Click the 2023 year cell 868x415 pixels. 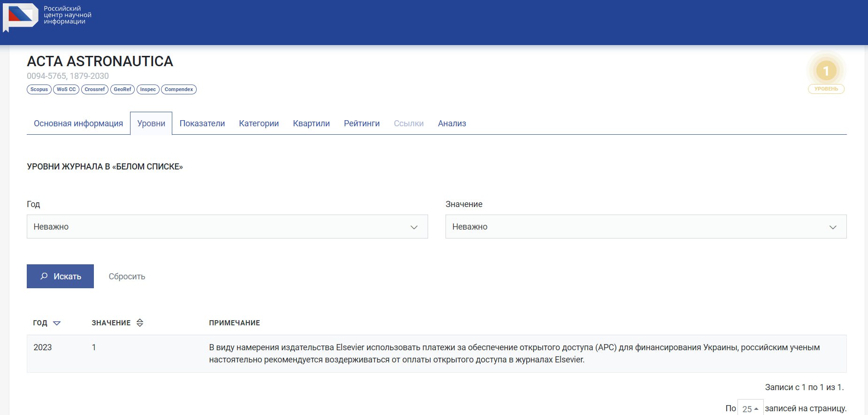pyautogui.click(x=43, y=347)
